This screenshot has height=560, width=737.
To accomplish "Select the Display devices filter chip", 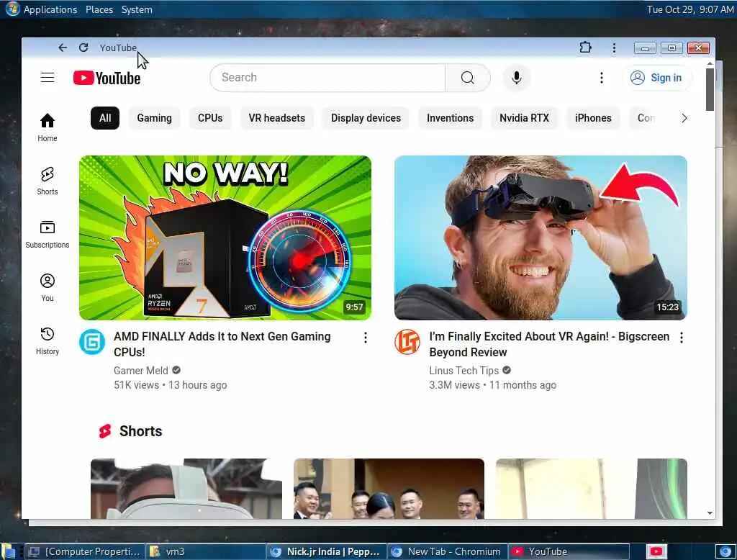I will coord(366,118).
